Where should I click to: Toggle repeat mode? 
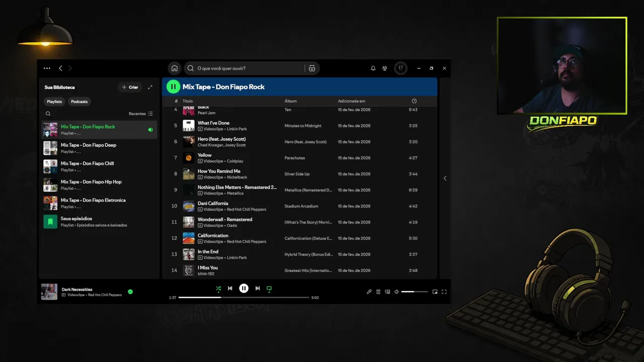pos(269,289)
